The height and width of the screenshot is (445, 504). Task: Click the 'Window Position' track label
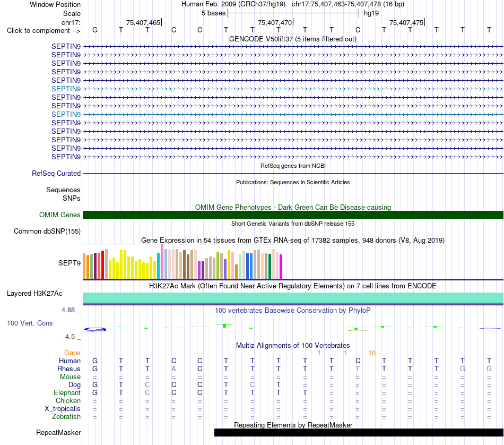tap(55, 4)
